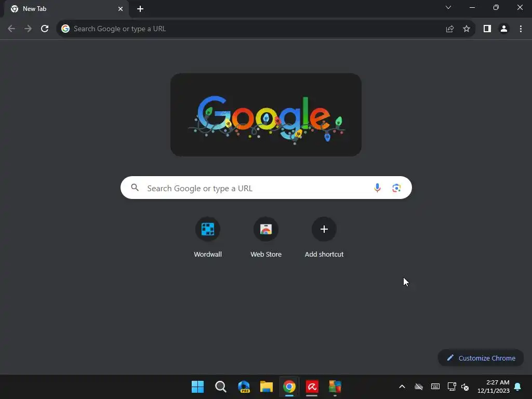Open the Windows Start menu

(x=197, y=387)
